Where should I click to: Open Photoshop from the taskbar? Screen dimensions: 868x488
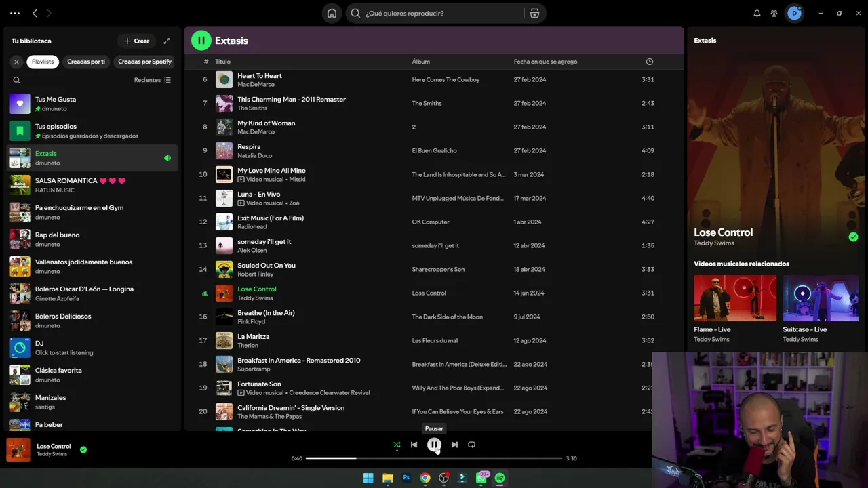point(406,478)
